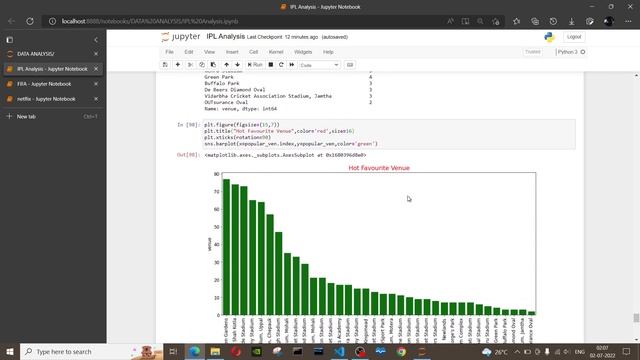Open Downloads icon in Edge toolbar
Screen dimensions: 640x360
point(571,21)
